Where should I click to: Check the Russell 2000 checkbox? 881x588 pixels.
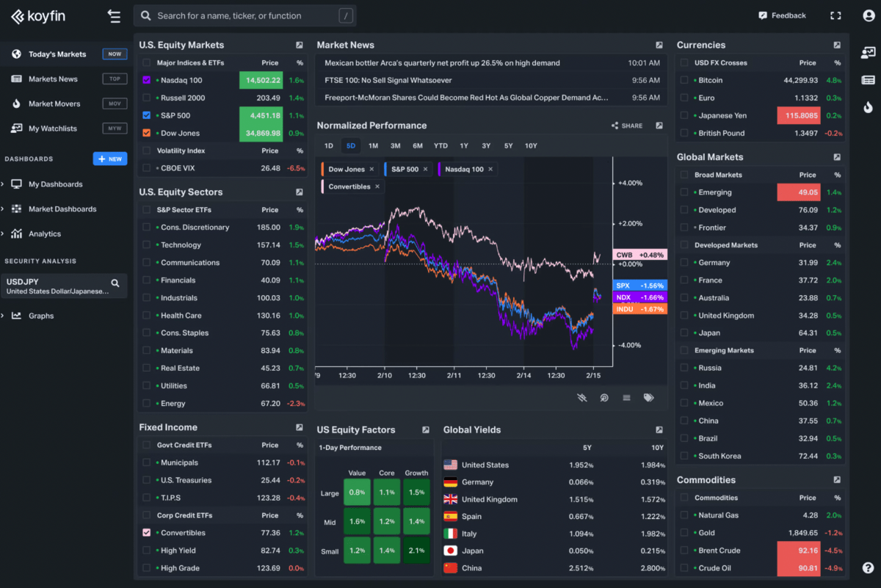coord(147,98)
